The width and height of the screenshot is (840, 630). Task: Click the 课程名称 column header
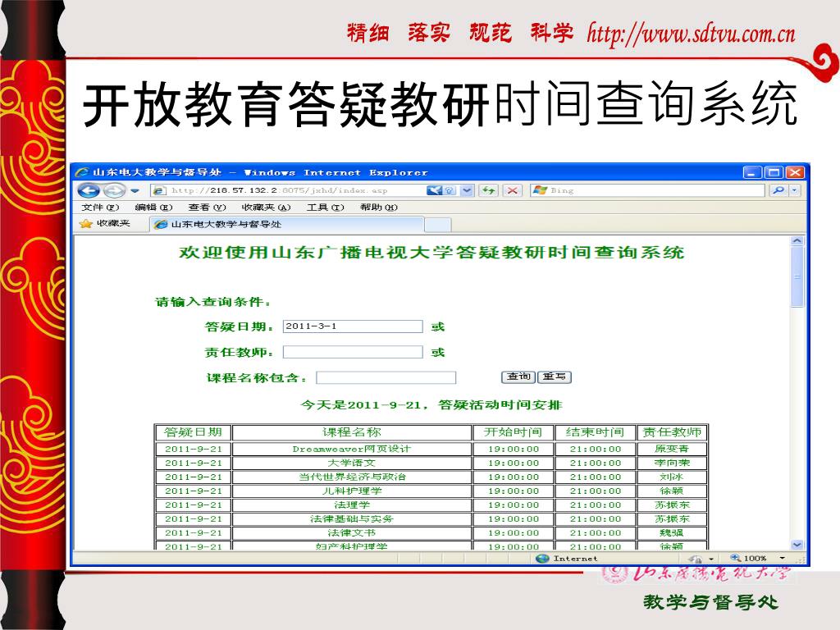(351, 432)
